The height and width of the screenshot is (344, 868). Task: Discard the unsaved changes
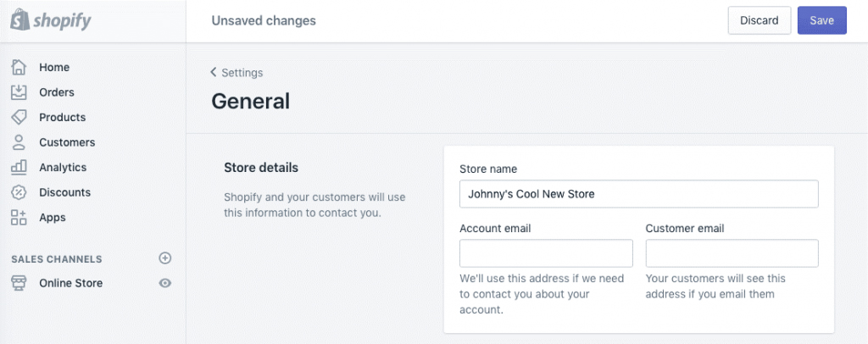(759, 20)
